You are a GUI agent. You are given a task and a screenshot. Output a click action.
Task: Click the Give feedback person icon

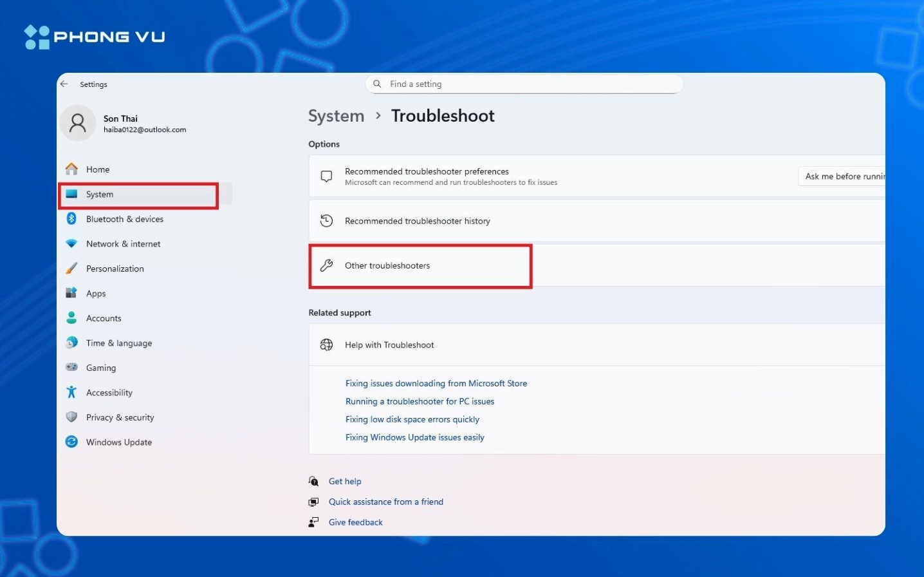(x=313, y=522)
